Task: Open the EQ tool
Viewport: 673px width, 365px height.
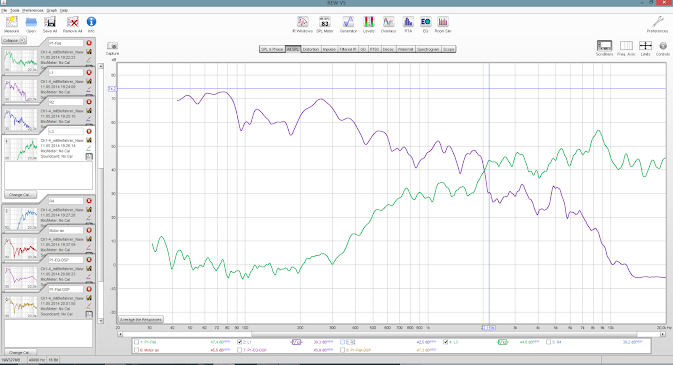Action: pos(425,24)
